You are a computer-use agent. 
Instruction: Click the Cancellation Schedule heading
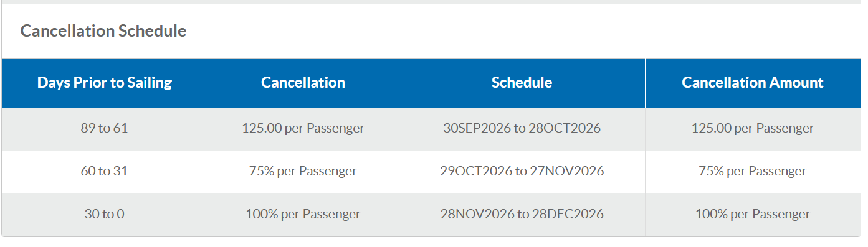tap(103, 31)
